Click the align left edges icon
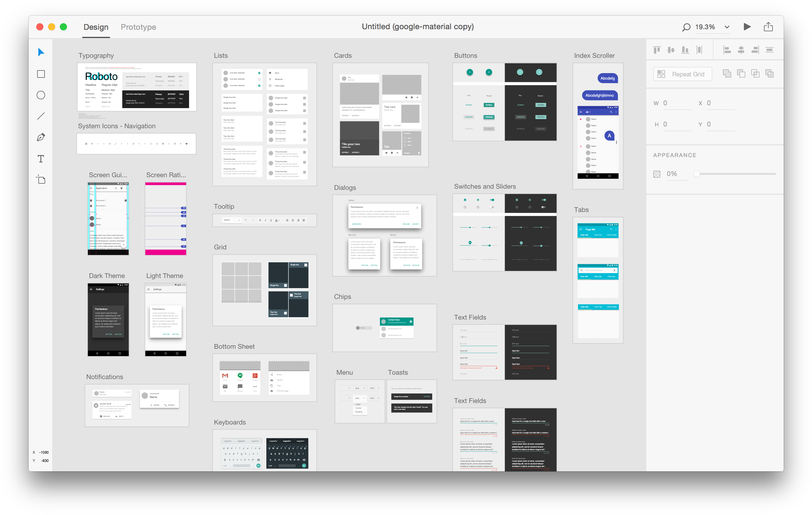Viewport: 812px width, 515px height. (727, 50)
